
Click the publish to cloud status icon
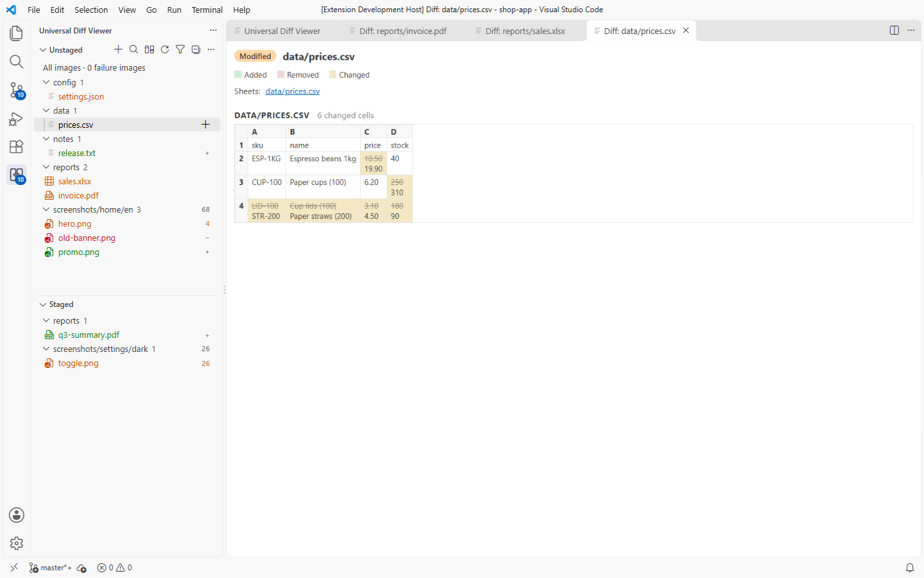point(81,568)
